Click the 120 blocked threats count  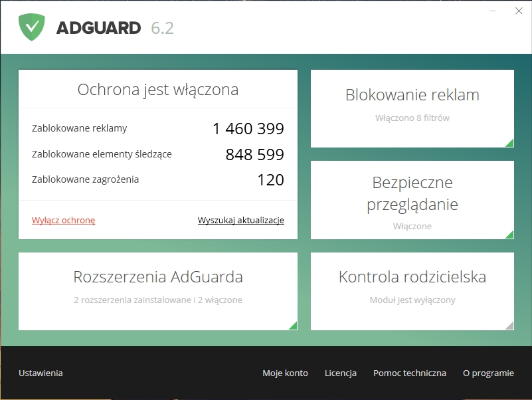tap(271, 180)
